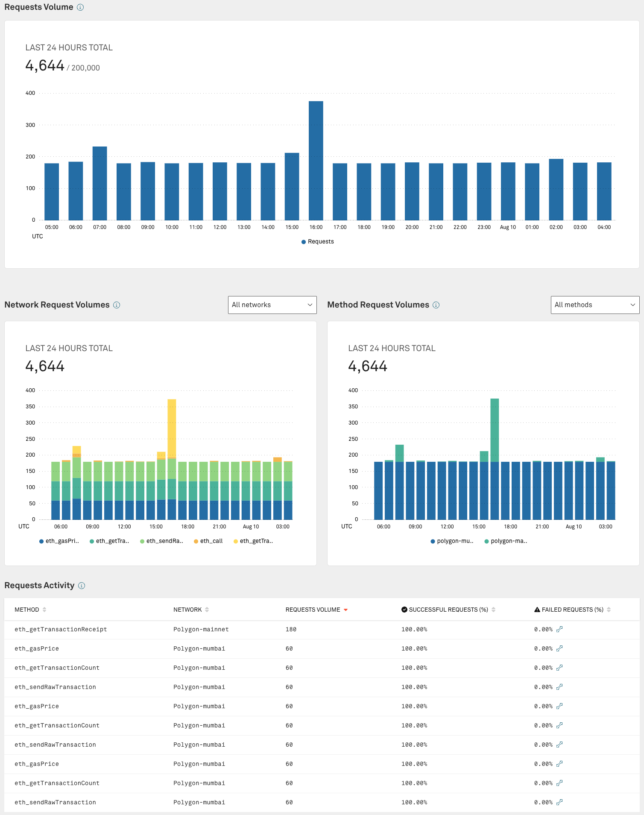Viewport: 644px width, 815px height.
Task: Toggle Requests legend in Requests Volume chart
Action: [318, 242]
